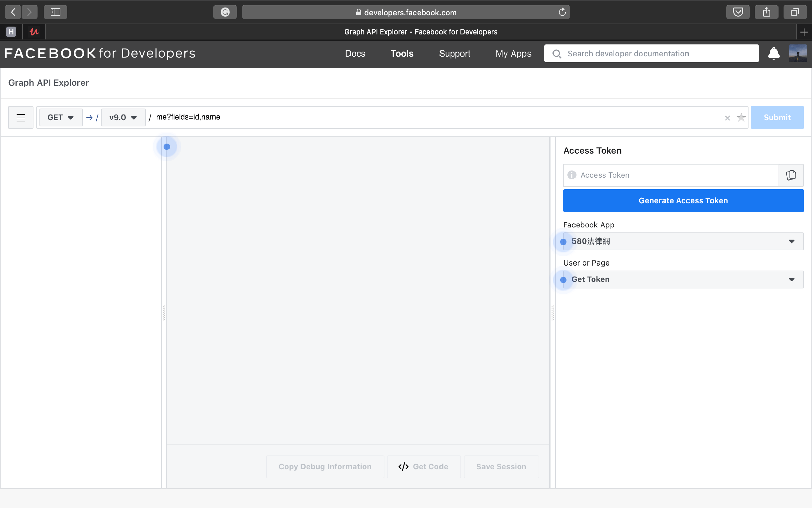
Task: Click the tip dot beside Get Token dropdown
Action: point(563,280)
